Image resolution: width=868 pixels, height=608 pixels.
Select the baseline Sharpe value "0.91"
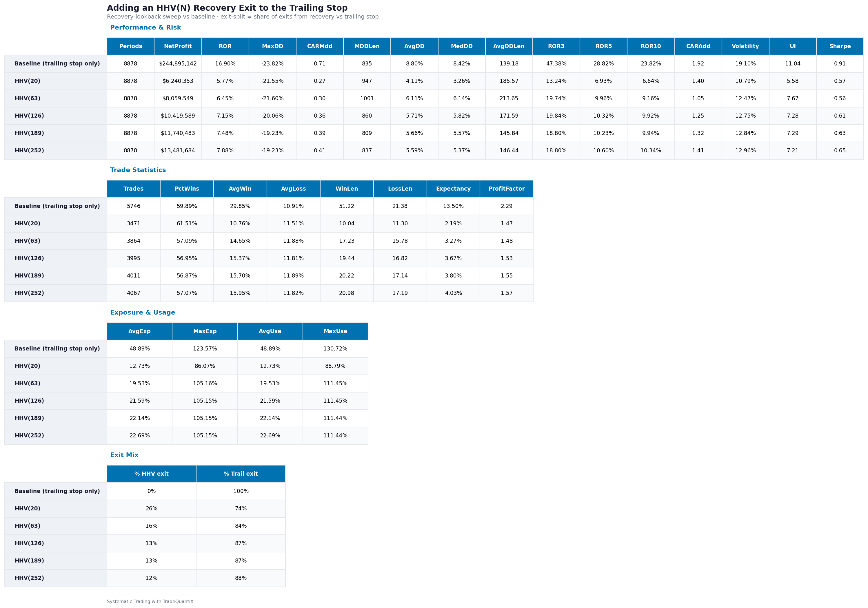point(840,64)
